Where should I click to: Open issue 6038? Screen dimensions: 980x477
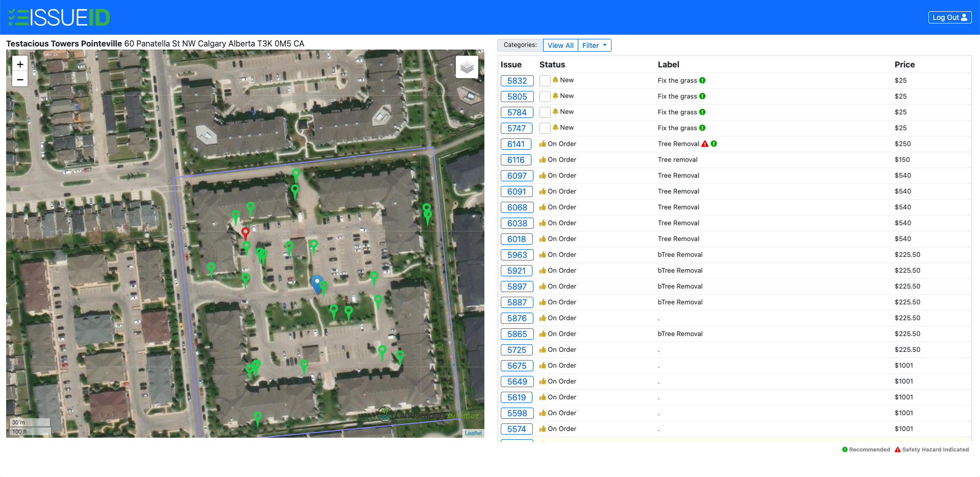tap(517, 223)
